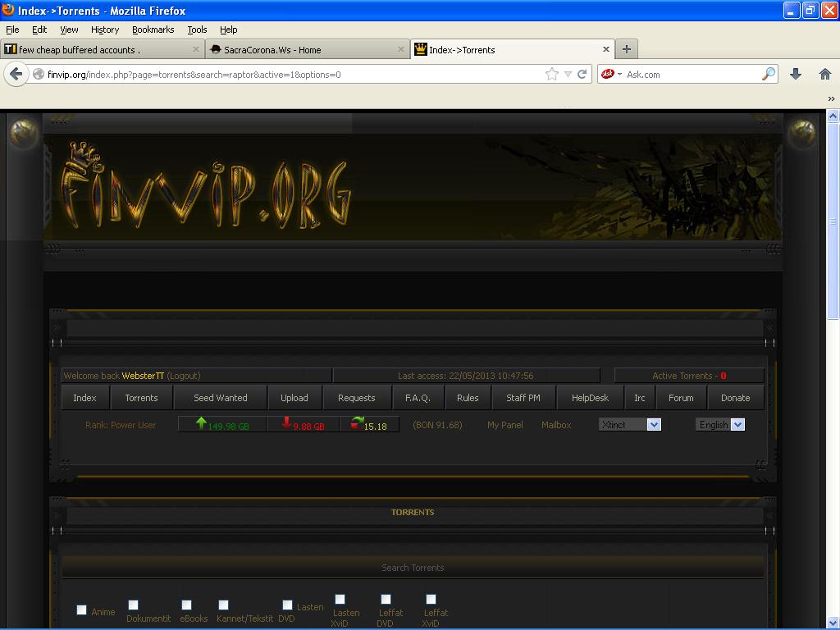
Task: Check the Leffat DVD category checkbox
Action: pos(386,599)
